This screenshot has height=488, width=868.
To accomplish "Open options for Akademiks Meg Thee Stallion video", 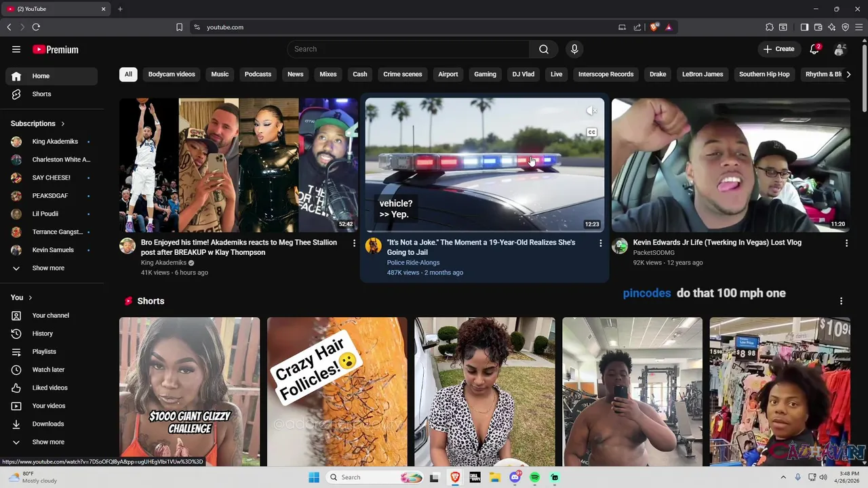I will [354, 243].
